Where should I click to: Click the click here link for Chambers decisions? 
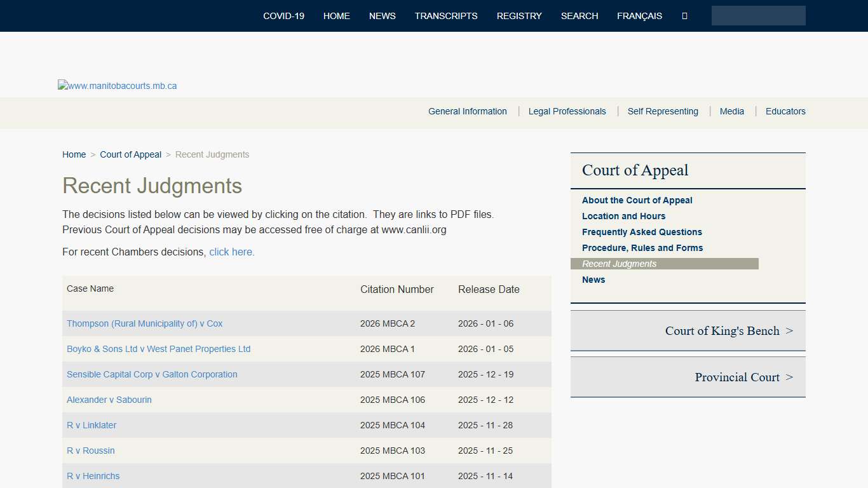pyautogui.click(x=231, y=252)
